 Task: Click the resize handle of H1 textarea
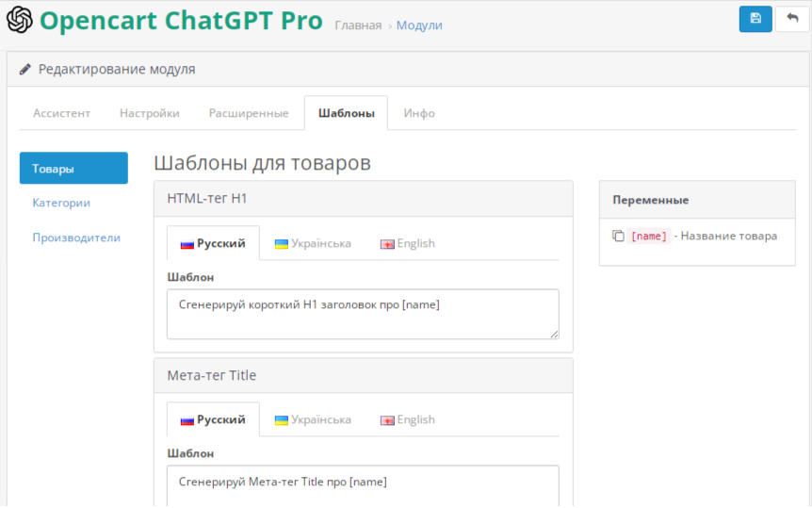pyautogui.click(x=554, y=335)
